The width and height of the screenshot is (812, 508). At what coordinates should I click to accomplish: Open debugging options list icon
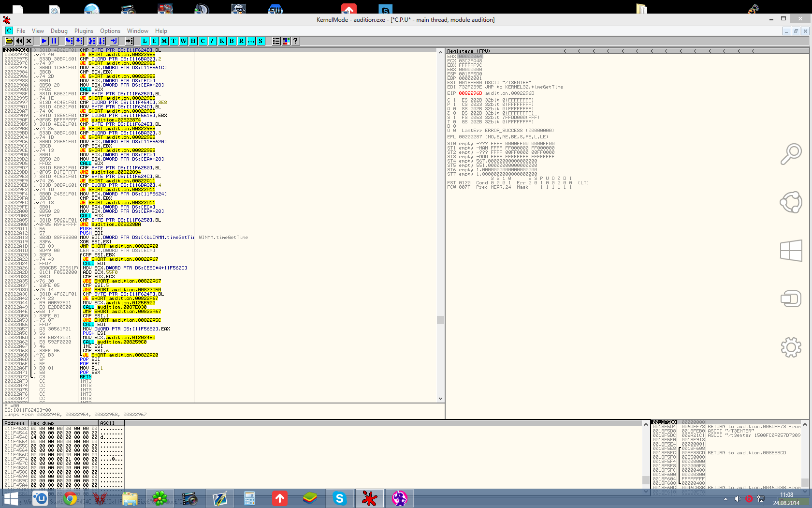coord(276,41)
